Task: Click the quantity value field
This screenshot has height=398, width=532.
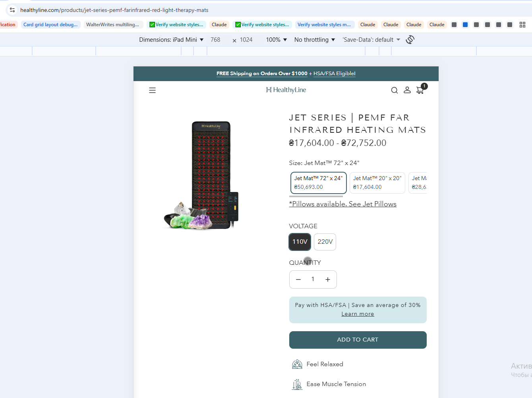Action: [313, 280]
